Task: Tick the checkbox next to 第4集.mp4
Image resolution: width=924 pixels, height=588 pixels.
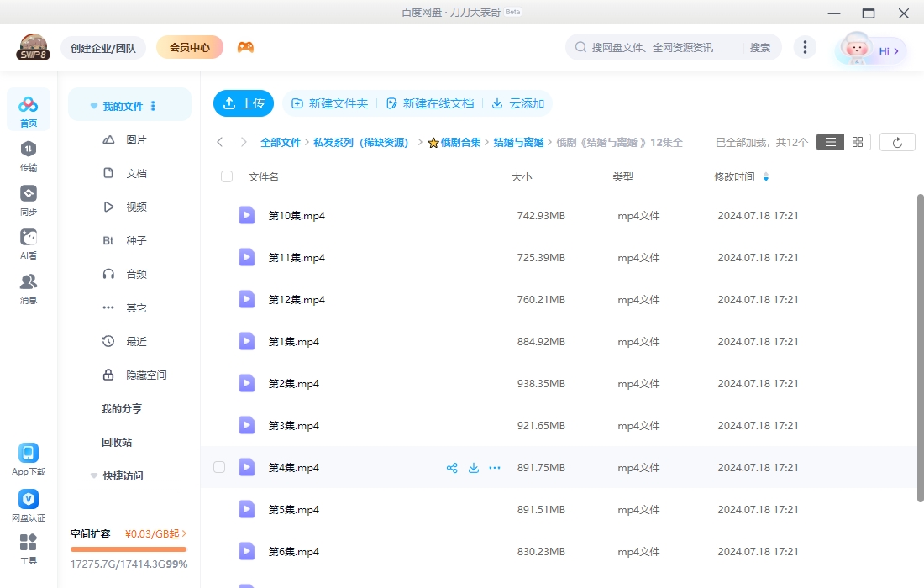Action: pos(219,467)
